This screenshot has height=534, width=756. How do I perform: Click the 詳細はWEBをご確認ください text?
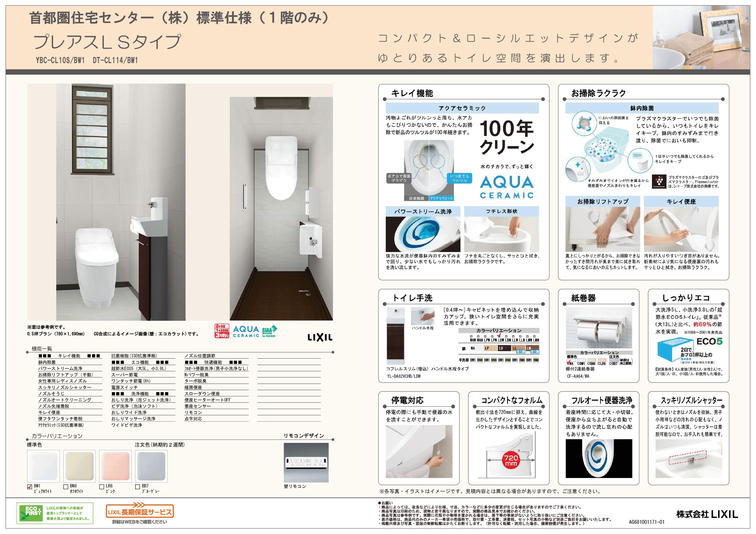(x=140, y=522)
